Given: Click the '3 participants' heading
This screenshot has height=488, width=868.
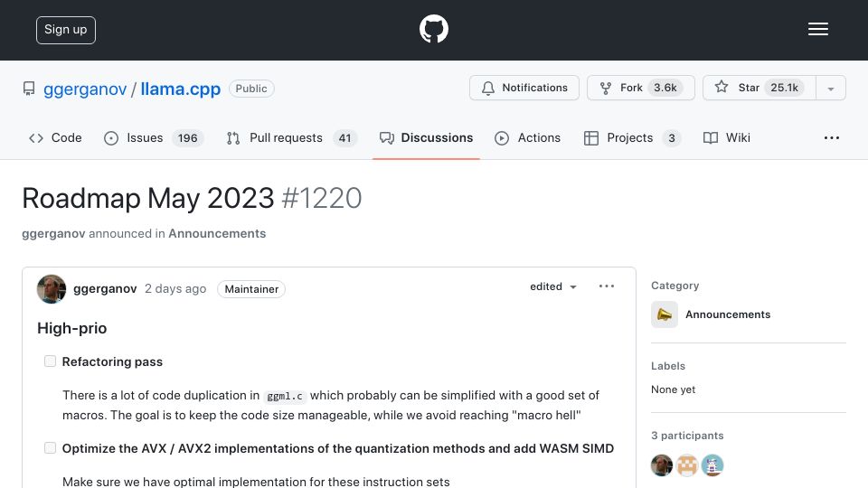Looking at the screenshot, I should pos(687,436).
